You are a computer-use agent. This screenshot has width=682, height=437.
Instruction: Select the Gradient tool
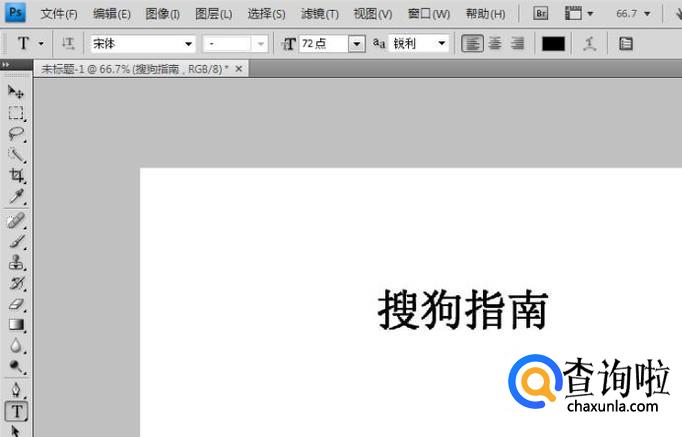click(x=16, y=325)
